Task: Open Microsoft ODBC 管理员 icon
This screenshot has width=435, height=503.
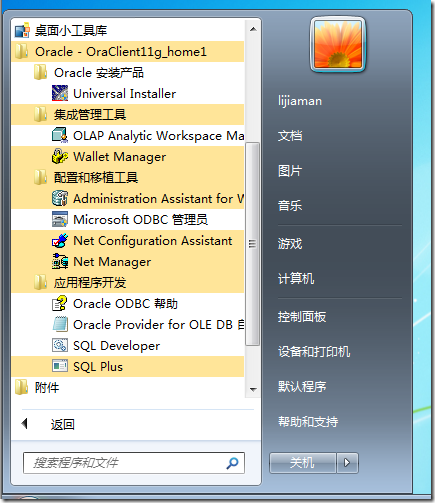Action: coord(60,219)
